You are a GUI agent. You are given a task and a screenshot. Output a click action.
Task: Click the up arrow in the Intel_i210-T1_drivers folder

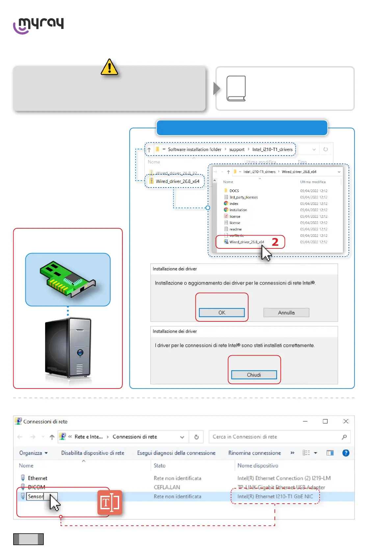pos(149,150)
